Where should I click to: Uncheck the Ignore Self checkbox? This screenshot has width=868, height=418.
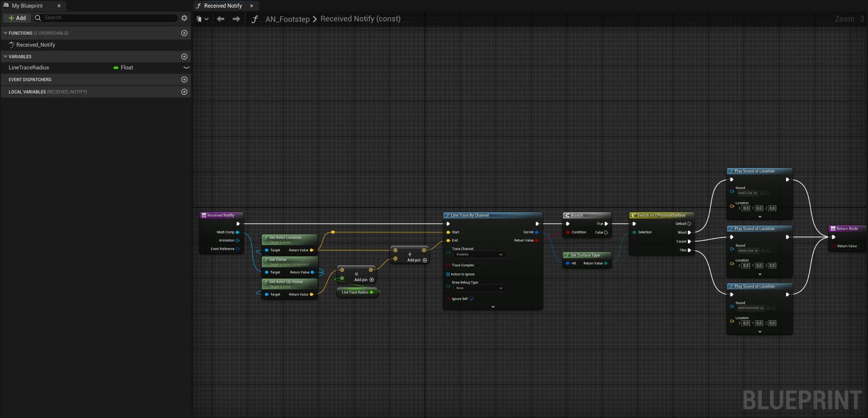(471, 299)
